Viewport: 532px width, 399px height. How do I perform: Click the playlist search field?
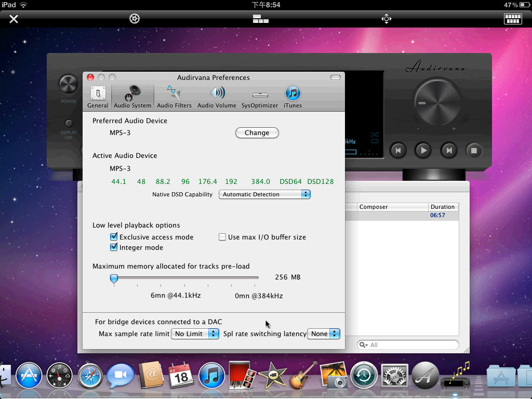[x=408, y=345]
